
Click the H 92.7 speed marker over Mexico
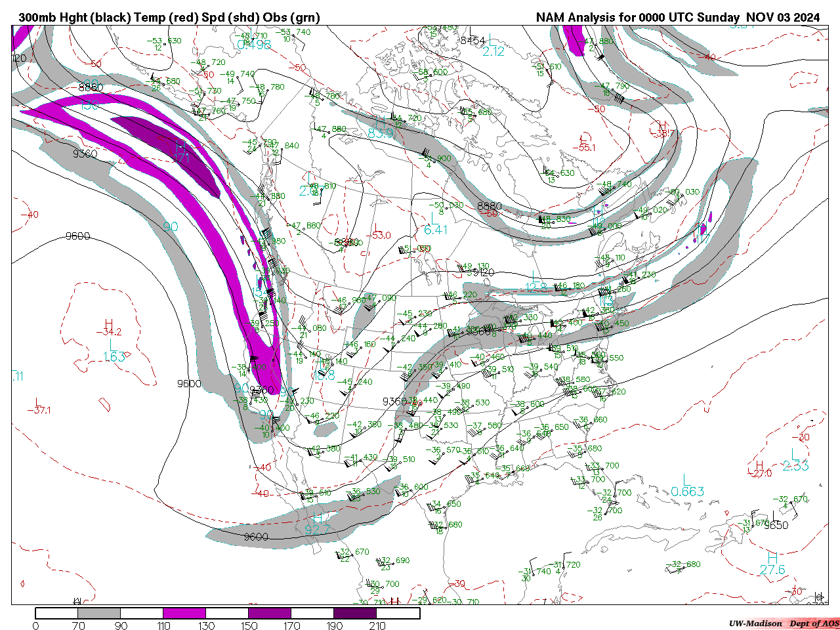(318, 524)
